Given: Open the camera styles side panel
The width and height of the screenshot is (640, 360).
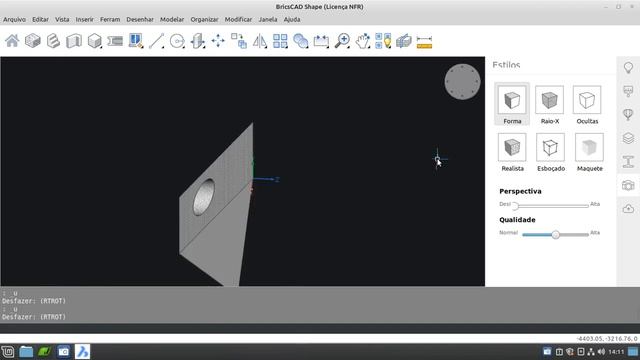Looking at the screenshot, I should point(628,185).
